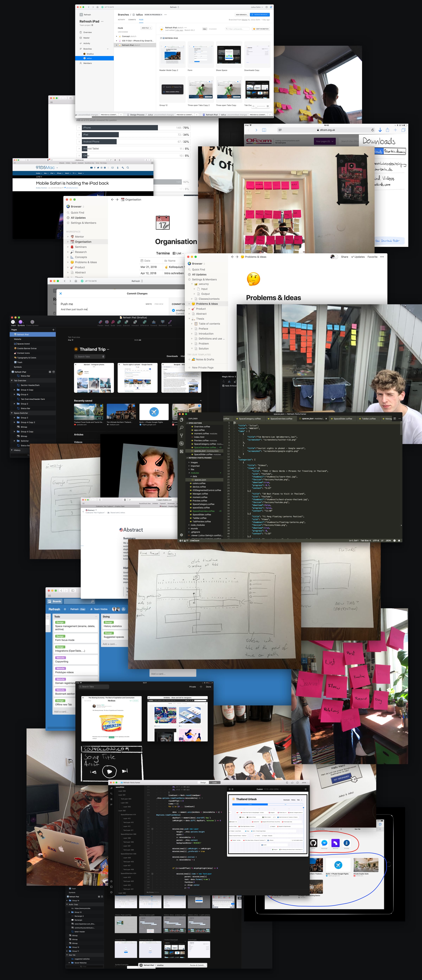Click the share icon in iPad Safari toolbar
The height and width of the screenshot is (980, 422).
coord(387,130)
